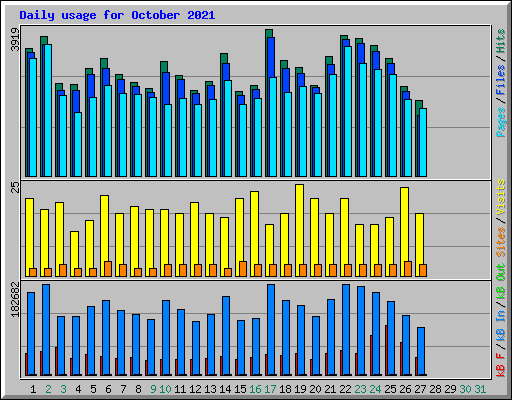Click the 'Hits' legend label
Screen dimensions: 512x400
pos(501,41)
